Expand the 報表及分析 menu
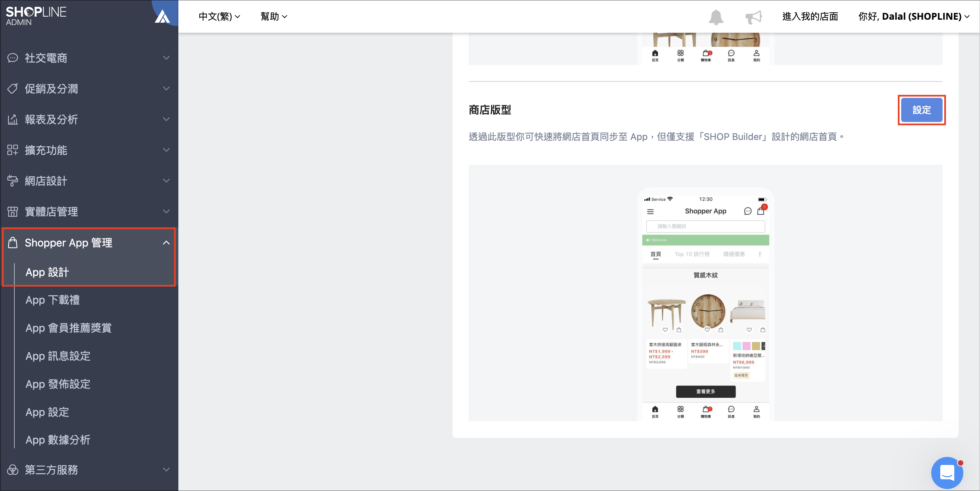This screenshot has width=980, height=491. 166,120
